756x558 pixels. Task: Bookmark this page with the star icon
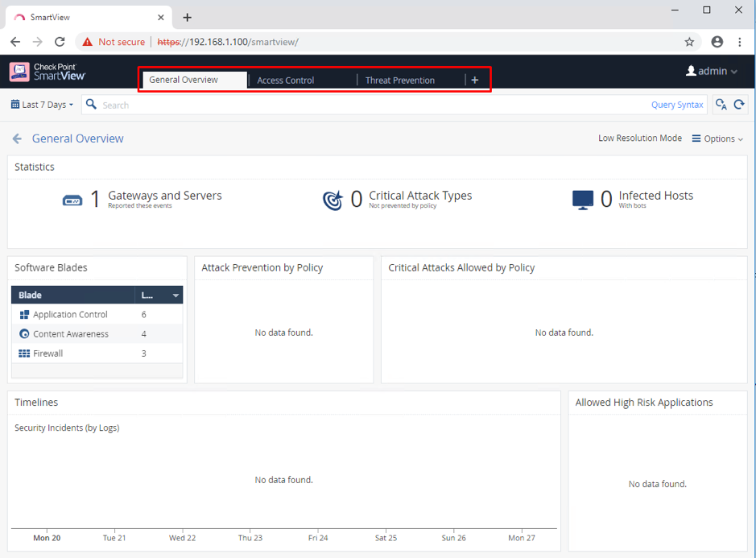(689, 42)
